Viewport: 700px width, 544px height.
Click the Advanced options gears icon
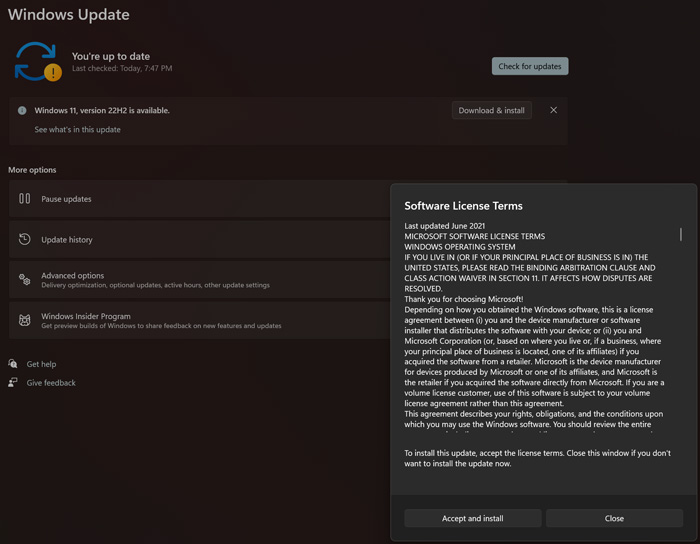[x=25, y=280]
